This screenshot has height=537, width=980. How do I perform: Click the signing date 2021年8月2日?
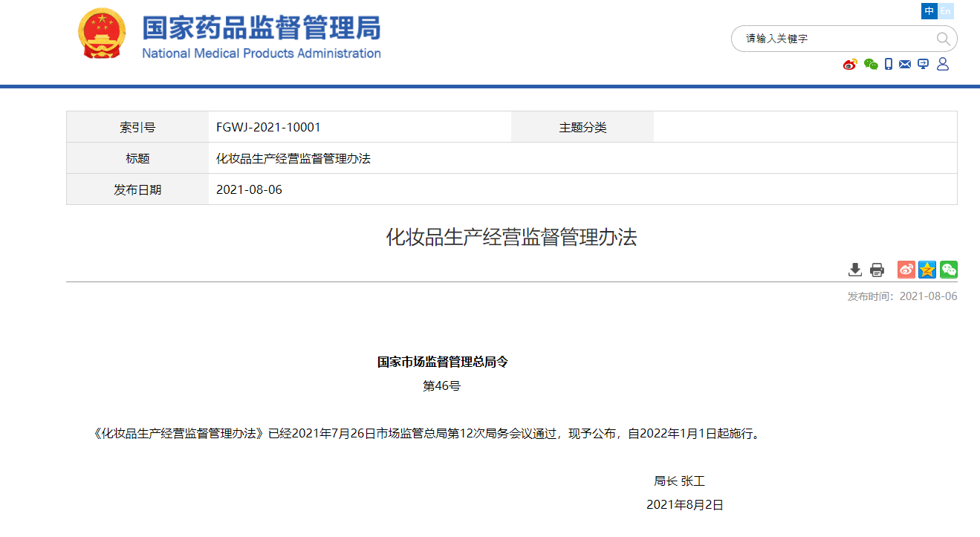pyautogui.click(x=684, y=504)
